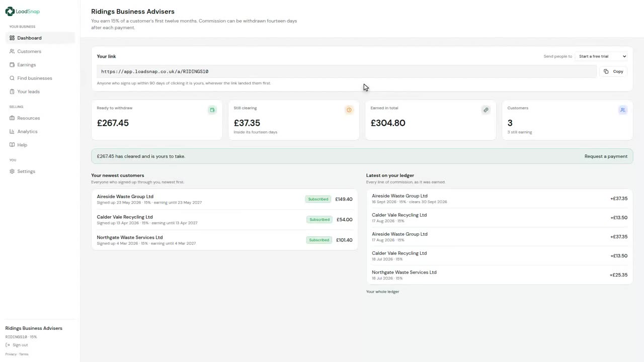Screen dimensions: 644x362
Task: Open Your whole ledger link
Action: [382, 292]
